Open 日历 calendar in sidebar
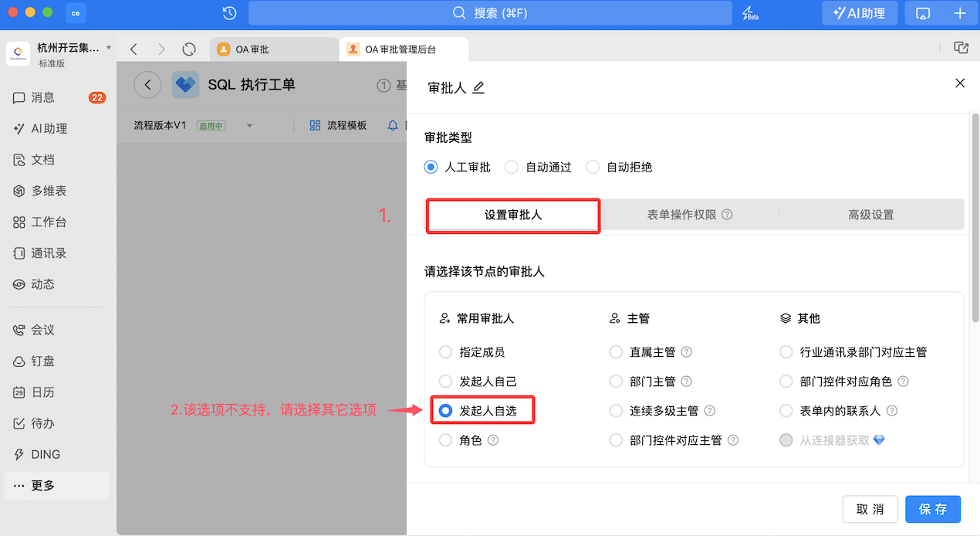Image resolution: width=980 pixels, height=536 pixels. (42, 392)
